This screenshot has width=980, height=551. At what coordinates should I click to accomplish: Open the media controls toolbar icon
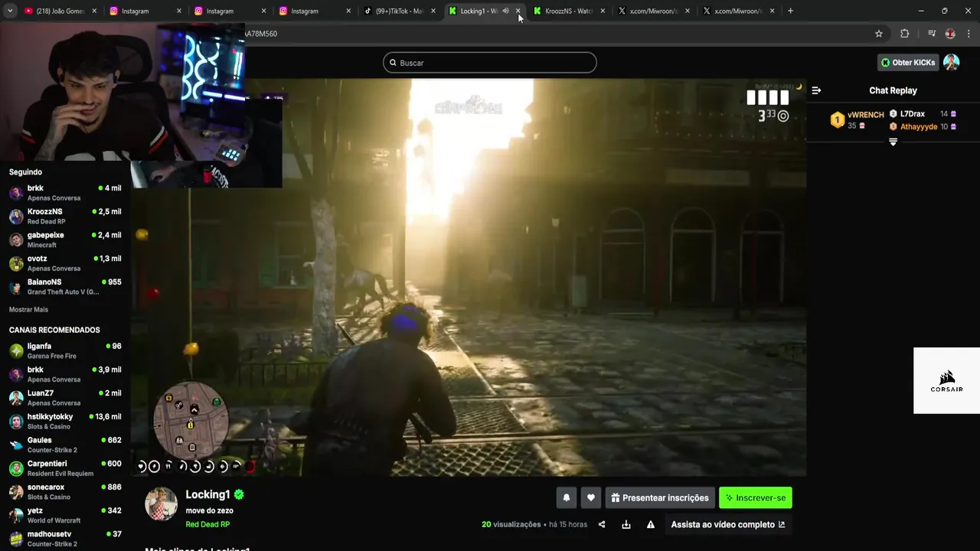[x=932, y=34]
